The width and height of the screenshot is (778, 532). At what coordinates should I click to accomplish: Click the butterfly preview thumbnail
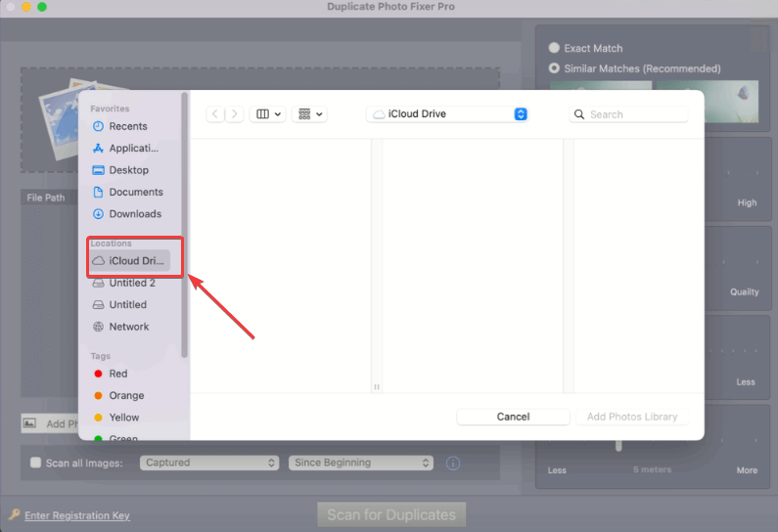(x=731, y=102)
